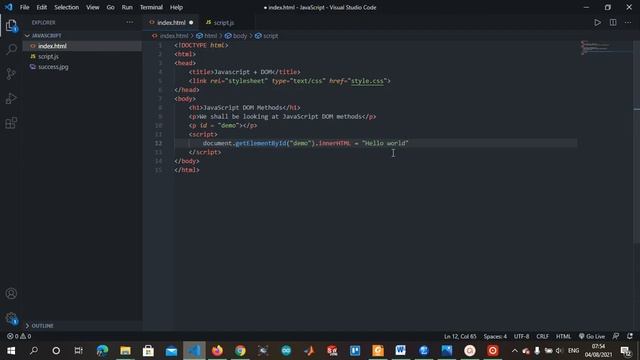The height and width of the screenshot is (360, 640).
Task: Open the Go menu
Action: (x=110, y=7)
